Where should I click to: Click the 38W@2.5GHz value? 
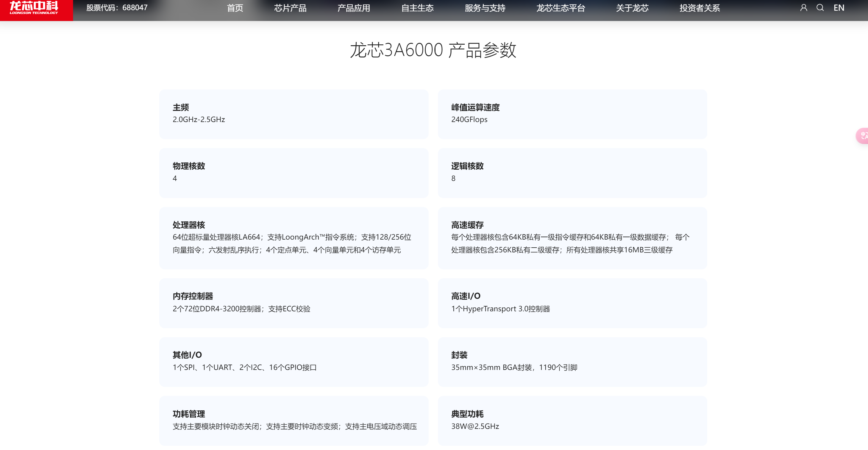click(x=475, y=426)
